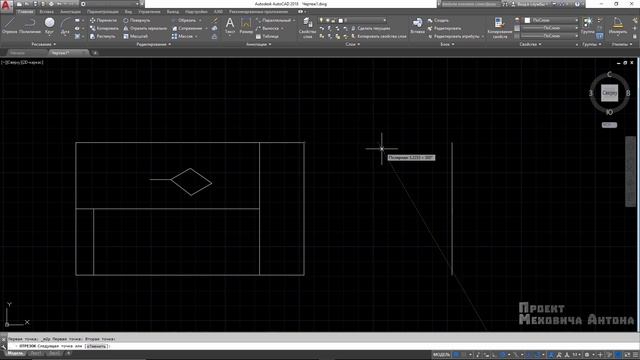Open the lineweight ПоСлою dropdown (middle row)
This screenshot has width=640, height=360.
pos(550,28)
